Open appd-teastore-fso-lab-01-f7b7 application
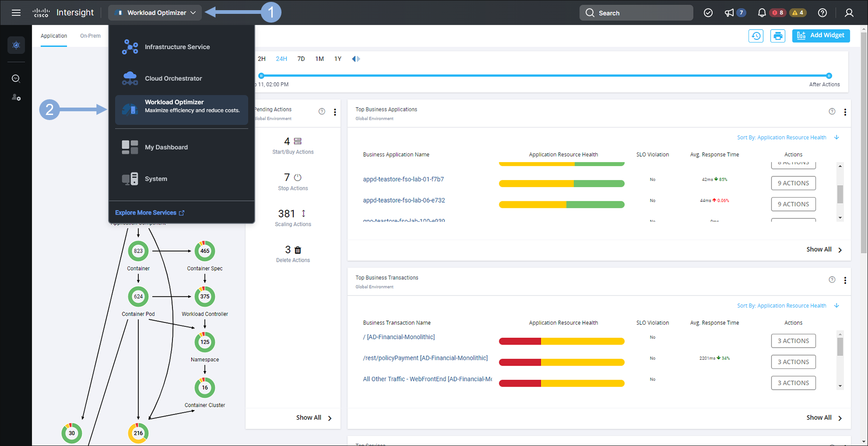Viewport: 868px width, 446px height. click(x=403, y=179)
